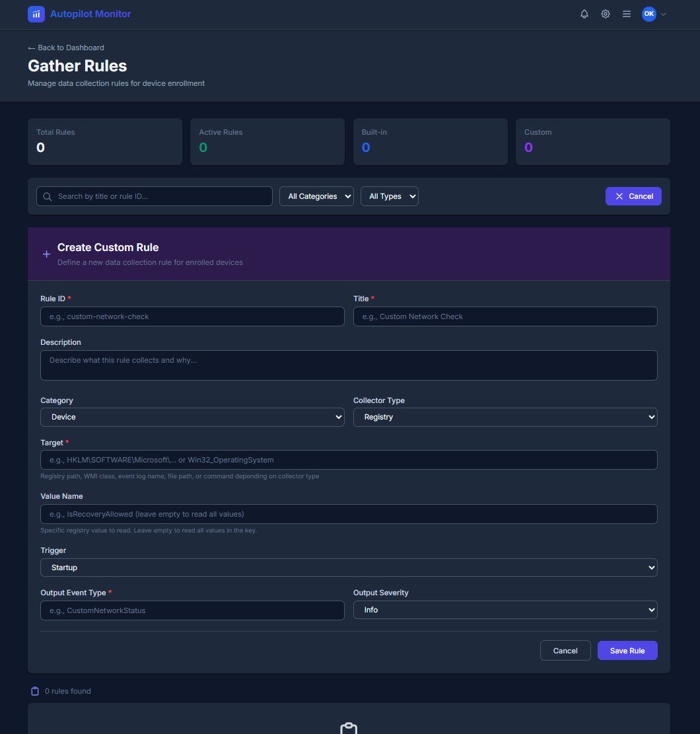Click the search magnifier icon

click(x=48, y=197)
